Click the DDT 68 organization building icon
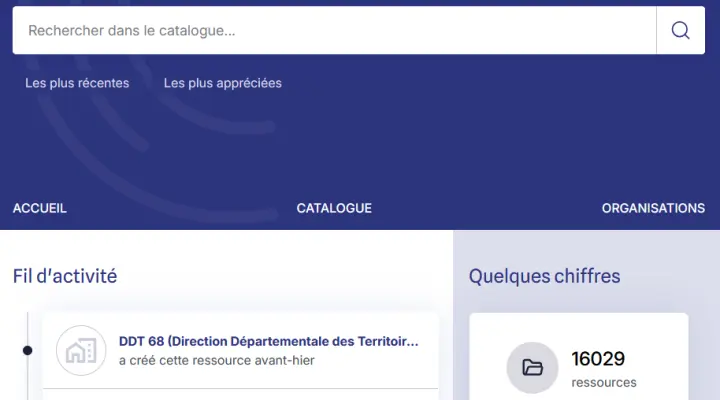The image size is (720, 400). coord(81,351)
